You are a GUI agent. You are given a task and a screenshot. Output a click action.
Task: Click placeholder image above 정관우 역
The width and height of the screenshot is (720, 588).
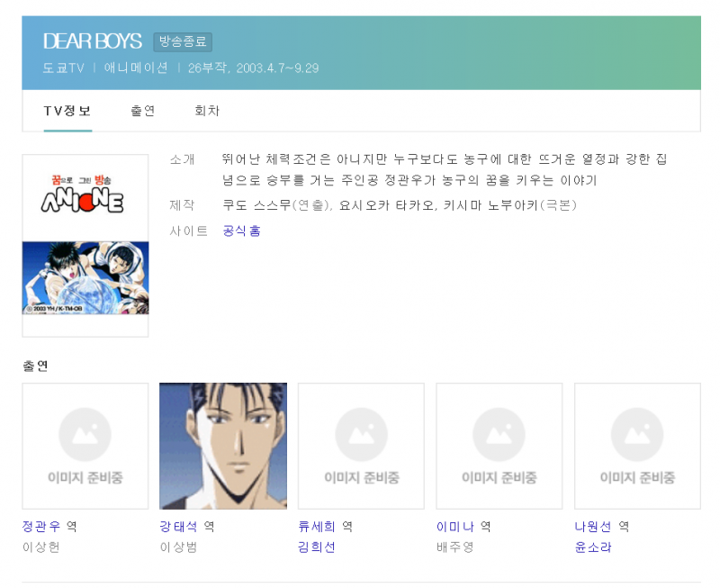(x=85, y=446)
